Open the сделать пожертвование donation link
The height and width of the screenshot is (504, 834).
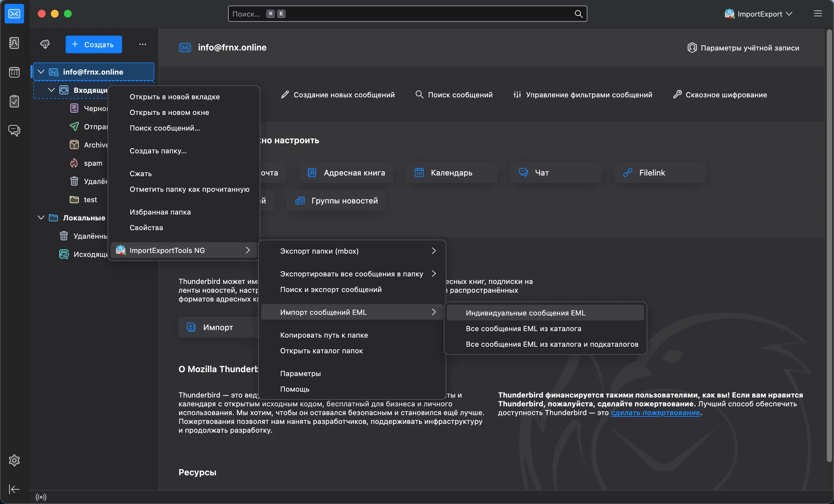pos(655,413)
